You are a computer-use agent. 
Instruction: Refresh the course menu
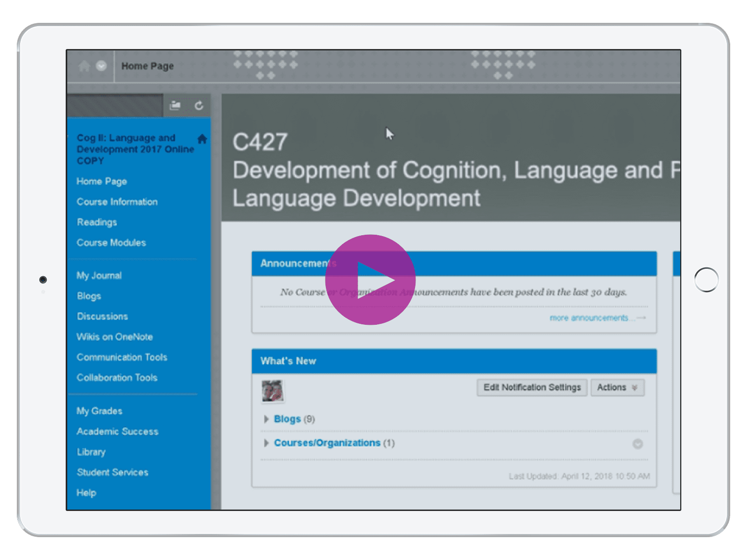[x=199, y=105]
